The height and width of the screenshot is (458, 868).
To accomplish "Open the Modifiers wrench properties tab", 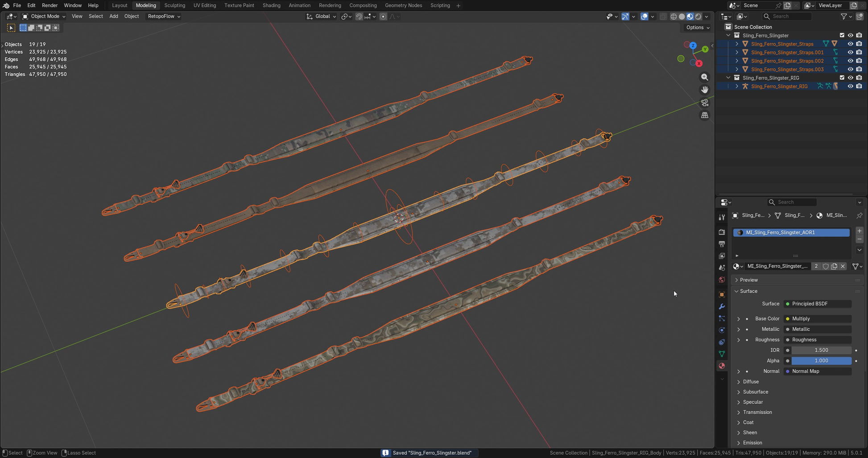I will click(722, 307).
